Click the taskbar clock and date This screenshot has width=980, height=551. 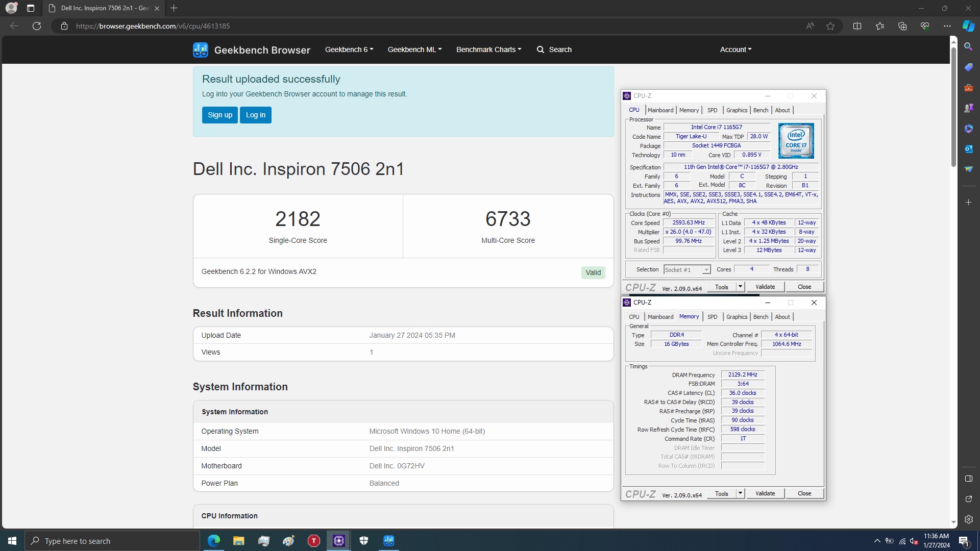(937, 541)
